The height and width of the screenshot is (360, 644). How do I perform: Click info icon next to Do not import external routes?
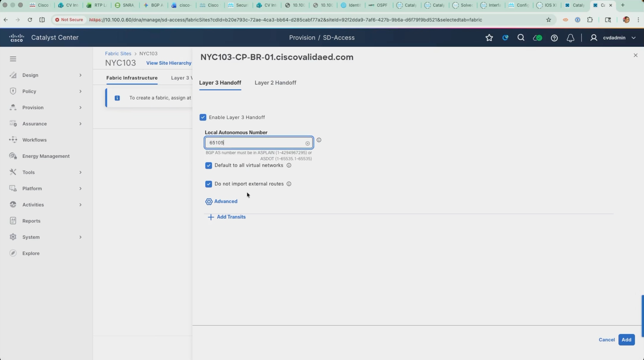(x=289, y=184)
